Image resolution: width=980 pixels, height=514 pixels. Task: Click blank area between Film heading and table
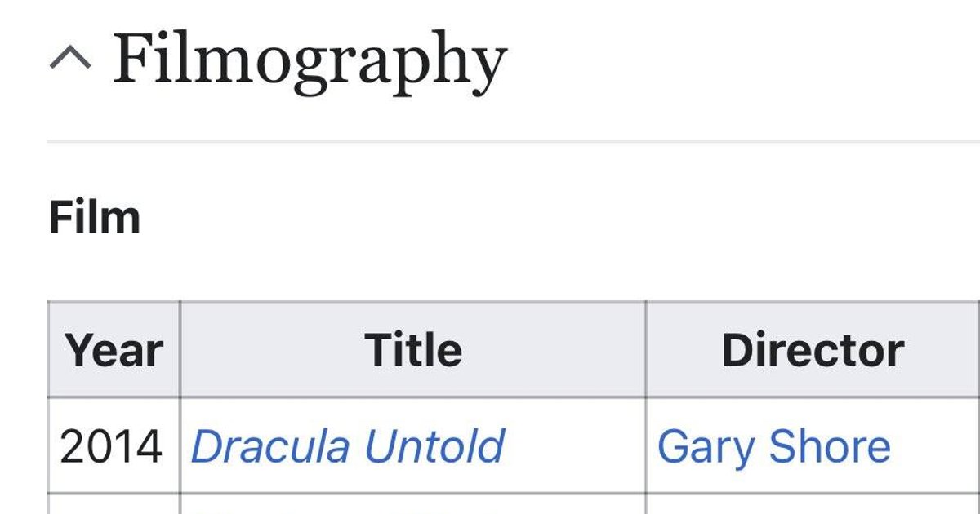coord(513,269)
